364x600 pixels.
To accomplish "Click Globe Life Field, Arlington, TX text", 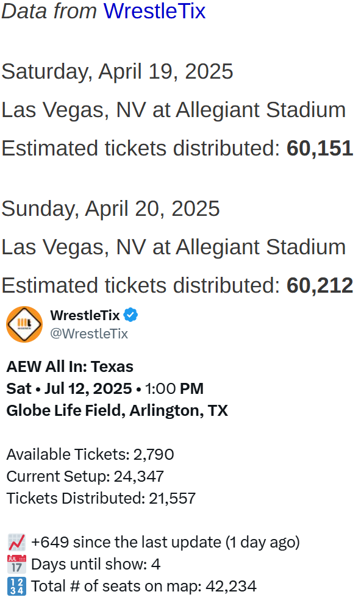I will tap(117, 410).
